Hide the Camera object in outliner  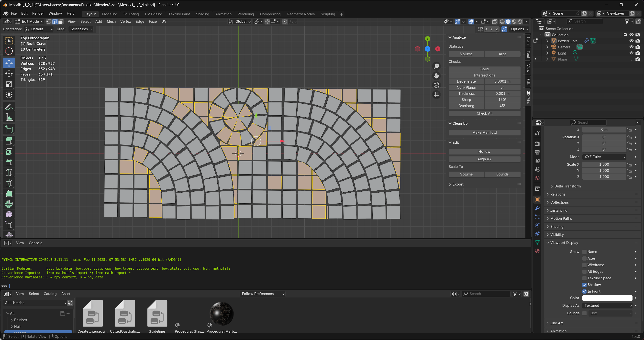pos(631,47)
